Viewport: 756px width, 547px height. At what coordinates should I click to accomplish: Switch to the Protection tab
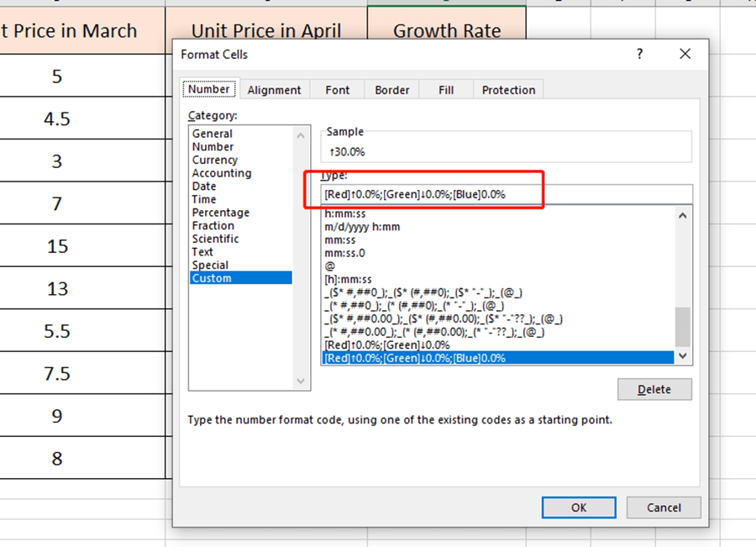tap(508, 90)
